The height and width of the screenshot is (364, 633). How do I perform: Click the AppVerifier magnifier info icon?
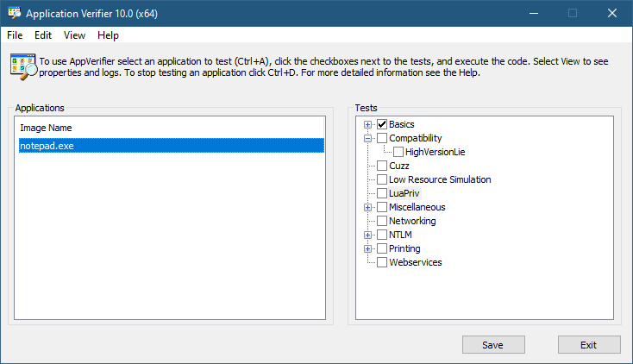click(23, 66)
